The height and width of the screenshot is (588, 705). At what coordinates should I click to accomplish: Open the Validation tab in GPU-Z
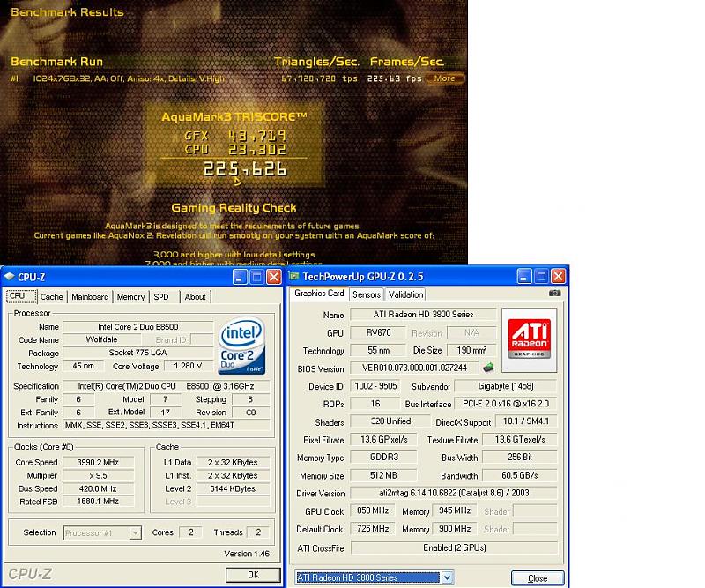coord(405,294)
